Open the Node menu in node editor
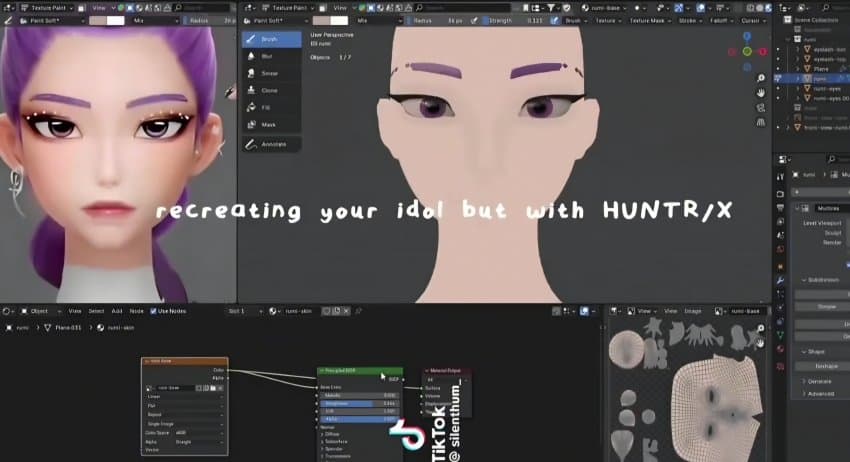 (137, 311)
